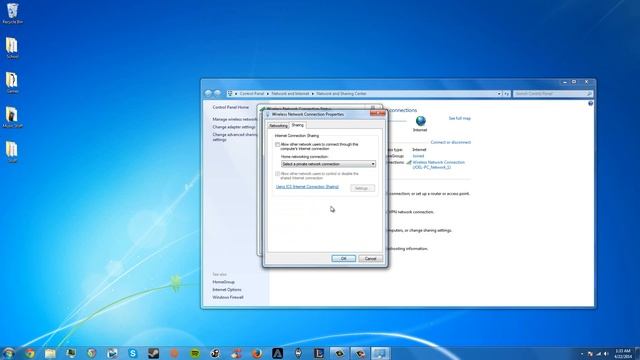Open the 'L' app icon in taskbar
Image resolution: width=640 pixels, height=360 pixels.
coord(319,353)
